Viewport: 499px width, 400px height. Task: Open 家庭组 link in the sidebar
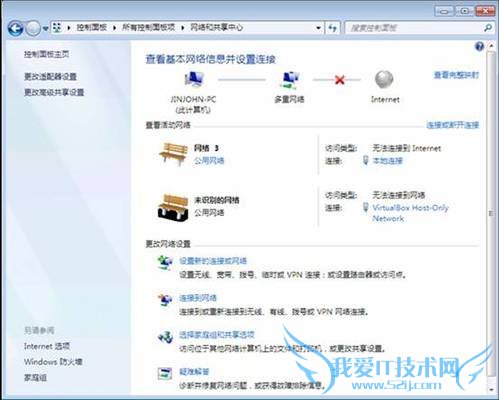35,377
